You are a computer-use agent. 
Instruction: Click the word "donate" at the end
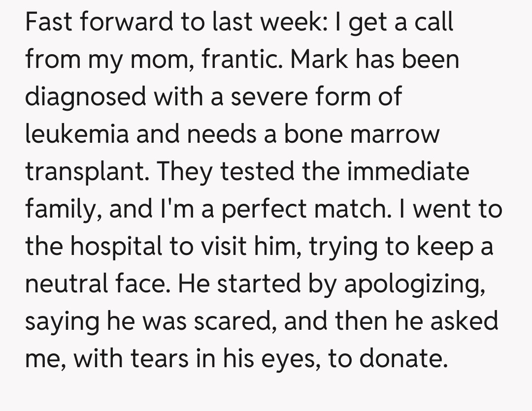click(x=402, y=358)
